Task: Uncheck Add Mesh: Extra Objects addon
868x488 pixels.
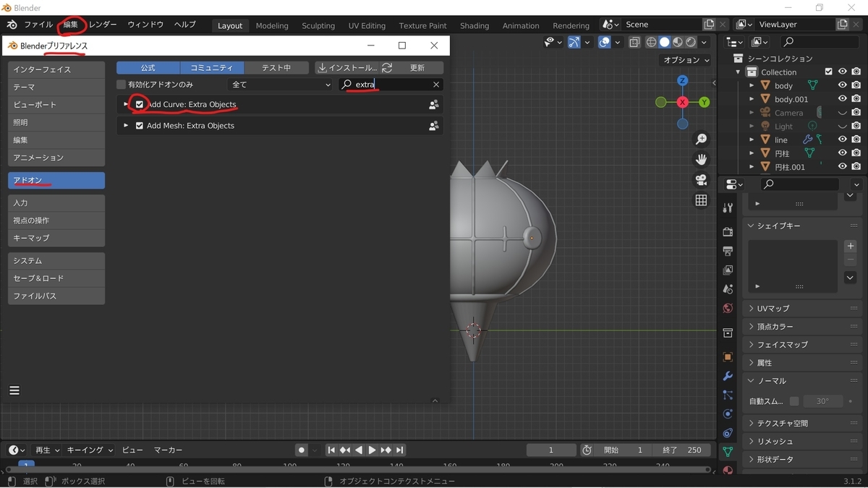Action: tap(140, 125)
